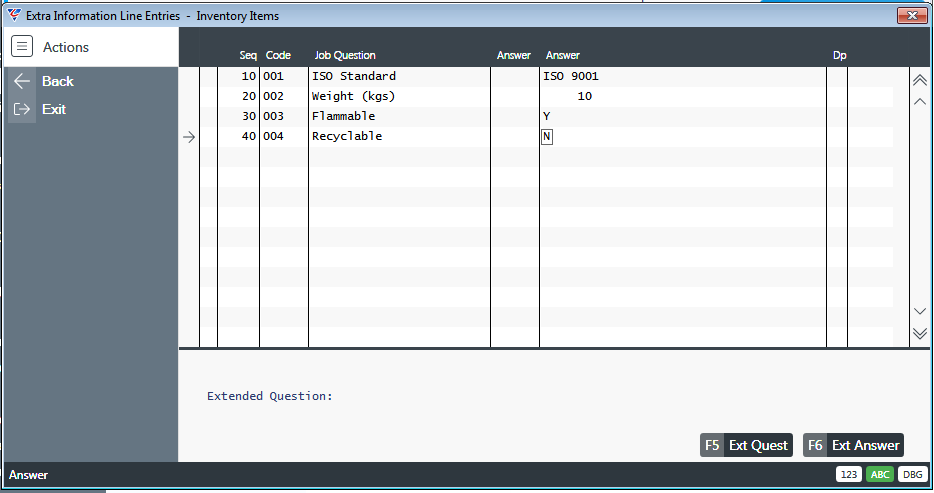This screenshot has height=493, width=934.
Task: Click the Extended Question label
Action: pyautogui.click(x=270, y=396)
